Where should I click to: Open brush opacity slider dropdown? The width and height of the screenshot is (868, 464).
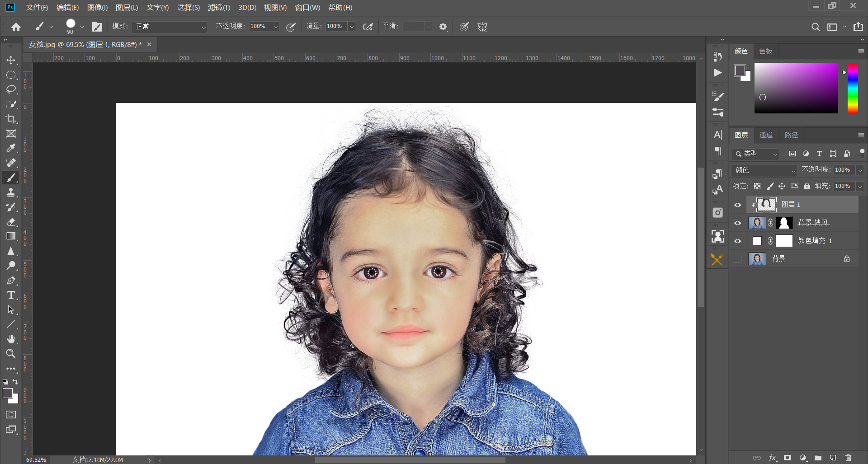pos(275,27)
